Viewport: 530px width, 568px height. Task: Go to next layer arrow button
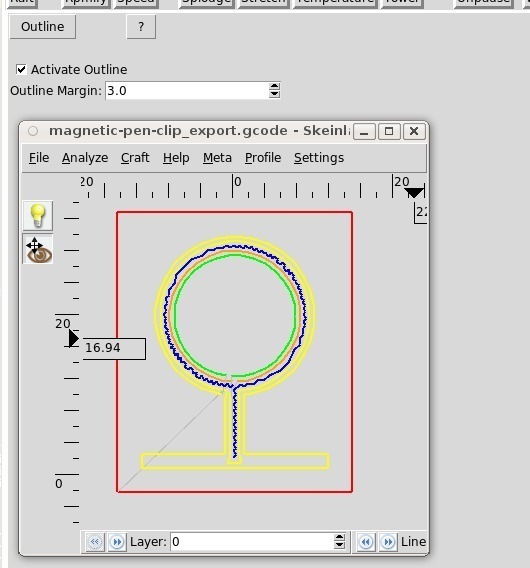tap(117, 542)
